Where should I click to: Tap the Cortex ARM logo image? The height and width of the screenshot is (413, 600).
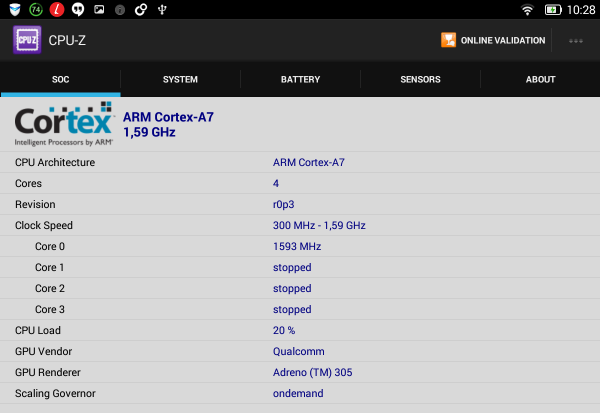(x=64, y=124)
